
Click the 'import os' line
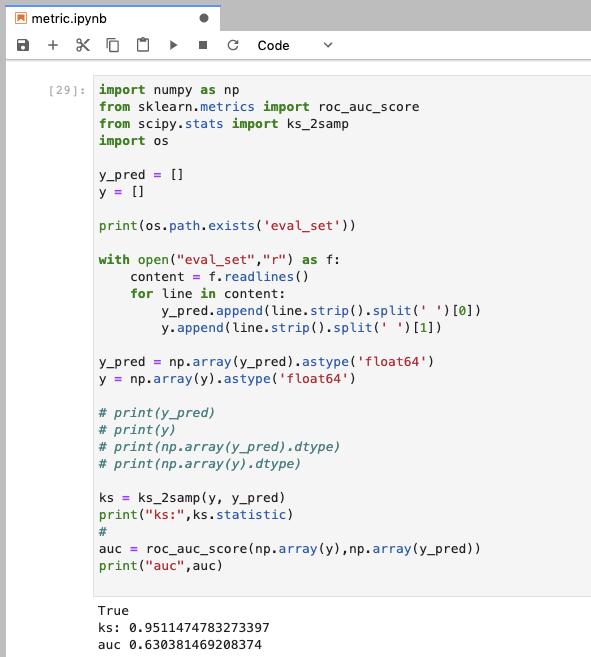coord(134,141)
